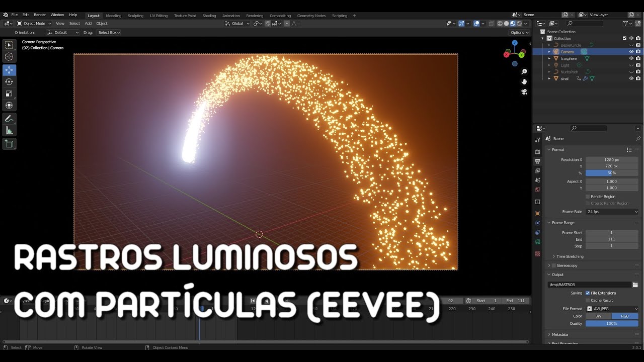Click the Quality 100% slider
Screen dimensions: 644x362
point(612,323)
